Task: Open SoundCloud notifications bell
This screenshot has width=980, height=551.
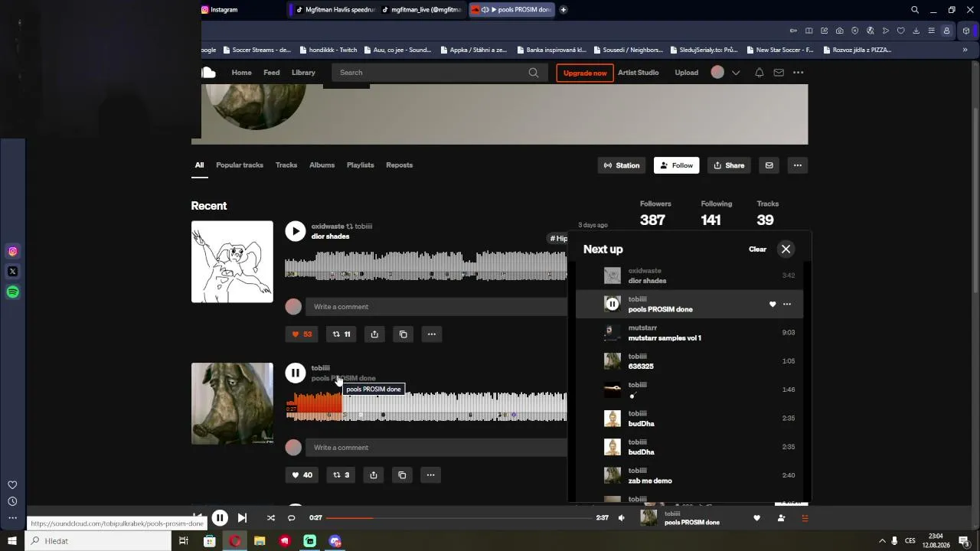Action: pyautogui.click(x=759, y=73)
